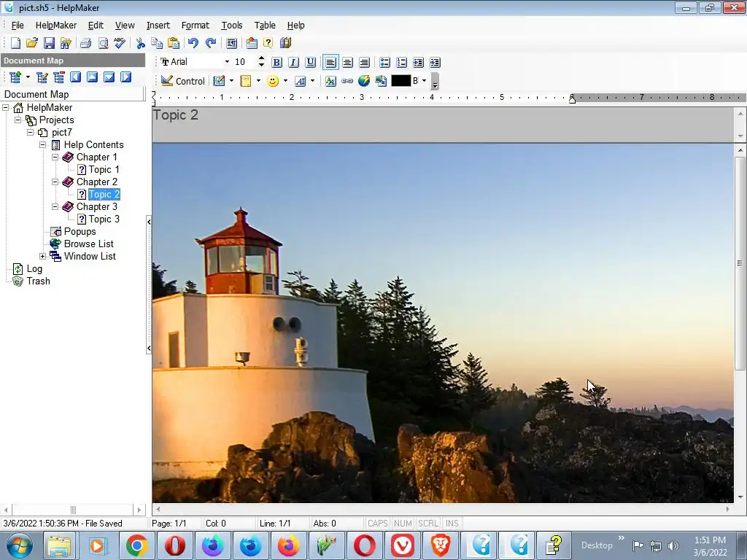747x560 pixels.
Task: Decrease paragraph indent
Action: point(435,63)
